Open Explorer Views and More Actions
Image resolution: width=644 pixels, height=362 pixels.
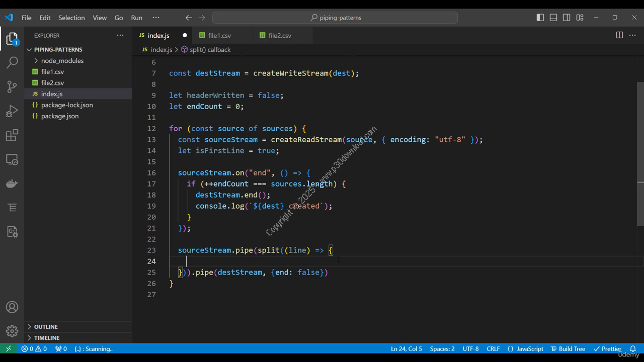point(120,35)
